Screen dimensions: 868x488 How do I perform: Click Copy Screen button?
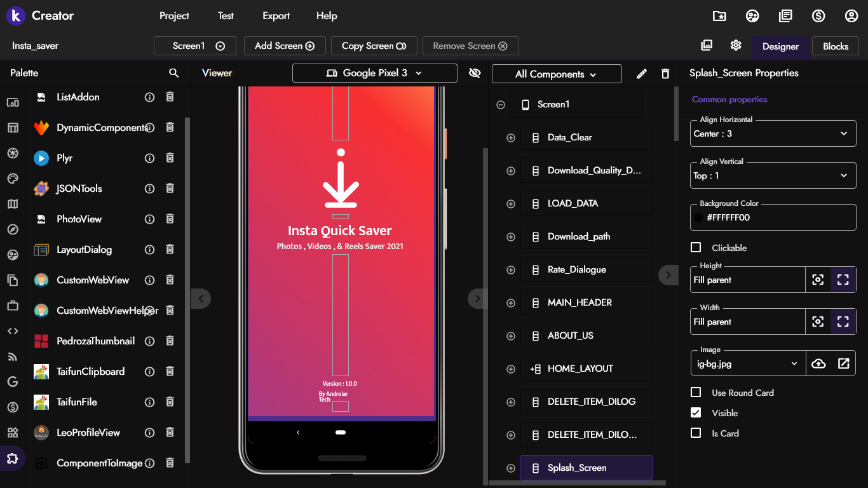[x=374, y=46]
